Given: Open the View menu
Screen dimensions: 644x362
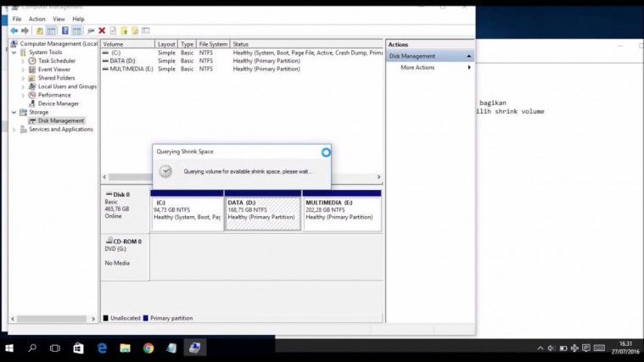Looking at the screenshot, I should pos(59,19).
